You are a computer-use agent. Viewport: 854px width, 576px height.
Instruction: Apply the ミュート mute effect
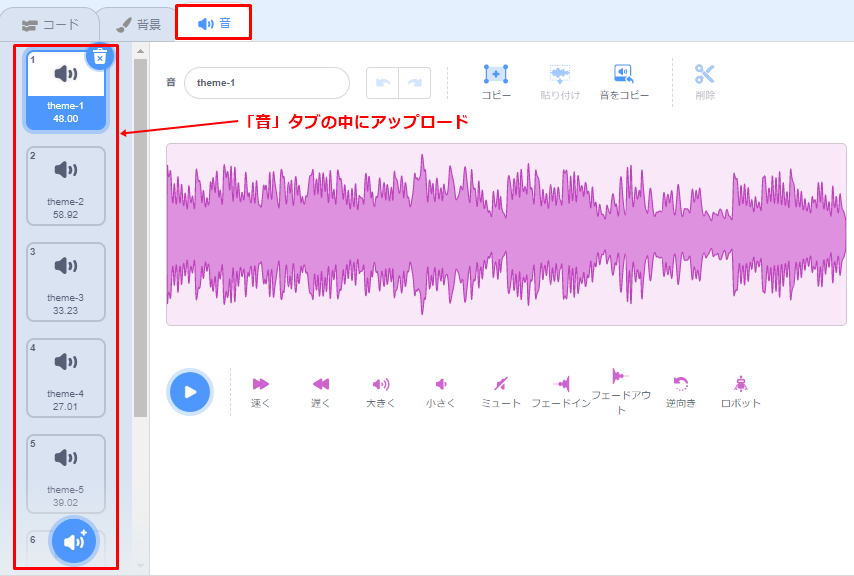pyautogui.click(x=501, y=392)
